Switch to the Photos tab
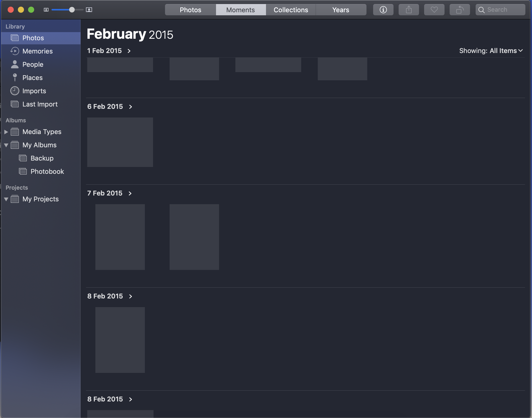Screen dimensions: 532x418 click(x=190, y=9)
